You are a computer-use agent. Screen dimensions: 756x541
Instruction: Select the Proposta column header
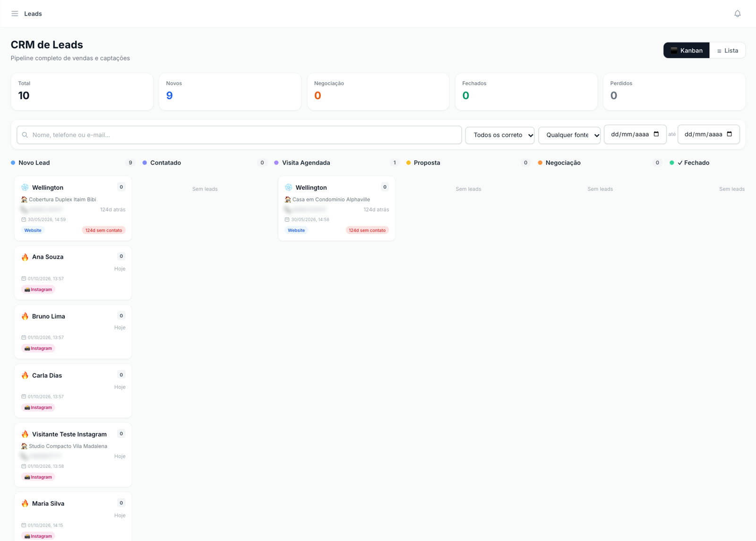pos(427,163)
